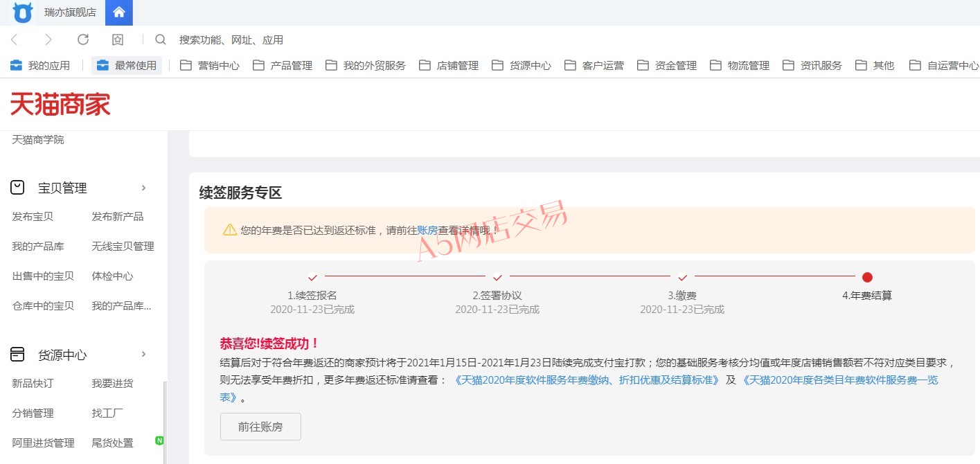
Task: Open the 自运营中心 folder
Action: [x=944, y=65]
